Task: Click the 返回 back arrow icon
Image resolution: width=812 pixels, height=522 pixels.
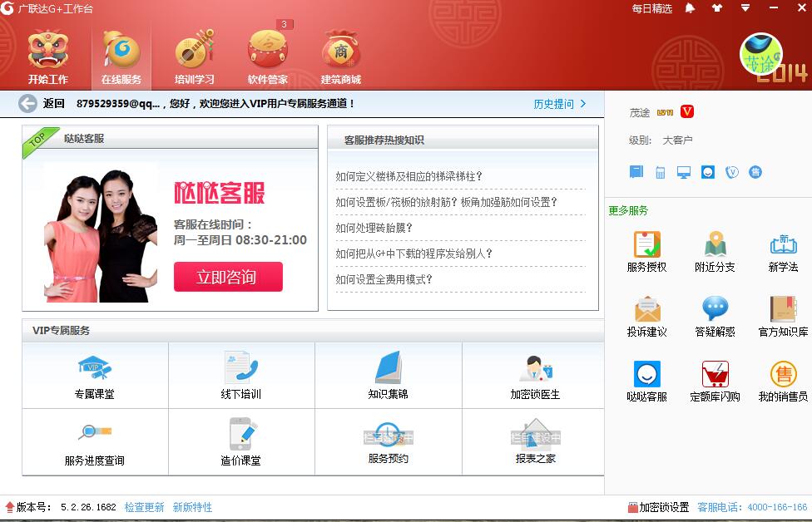Action: tap(27, 103)
